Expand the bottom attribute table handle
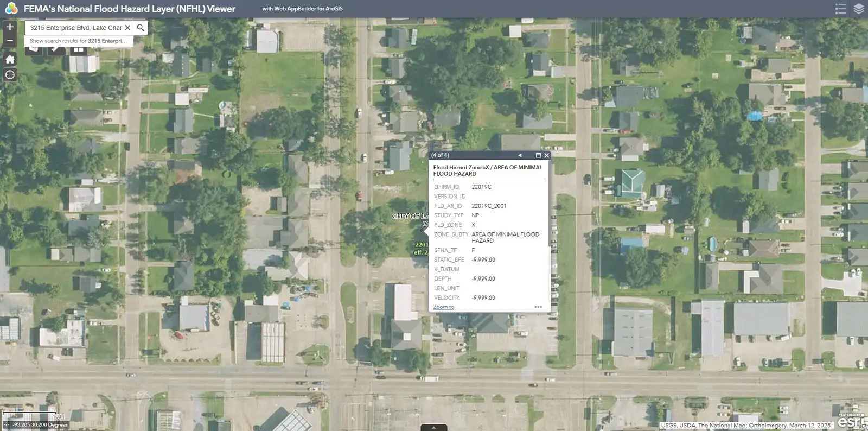 pyautogui.click(x=434, y=427)
